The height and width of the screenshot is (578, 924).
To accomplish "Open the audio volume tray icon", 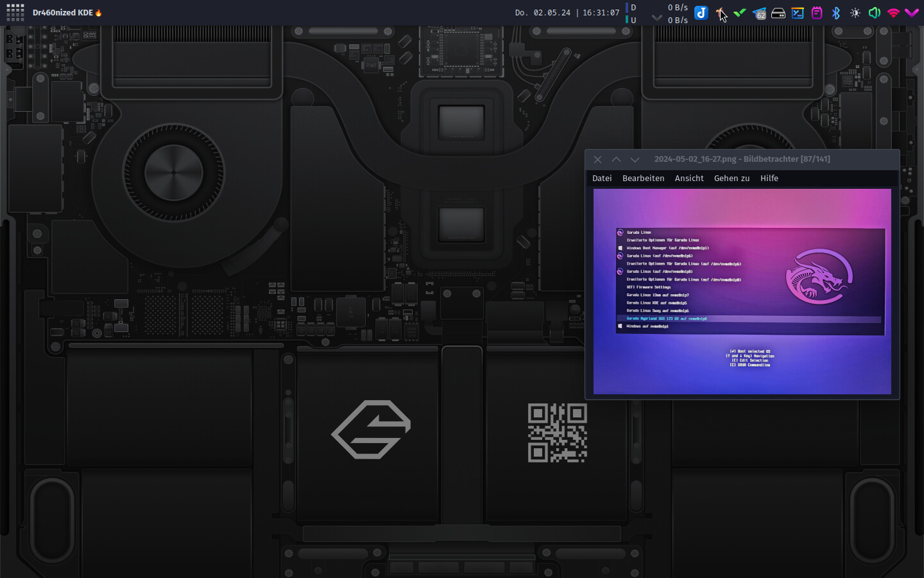I will pyautogui.click(x=874, y=13).
